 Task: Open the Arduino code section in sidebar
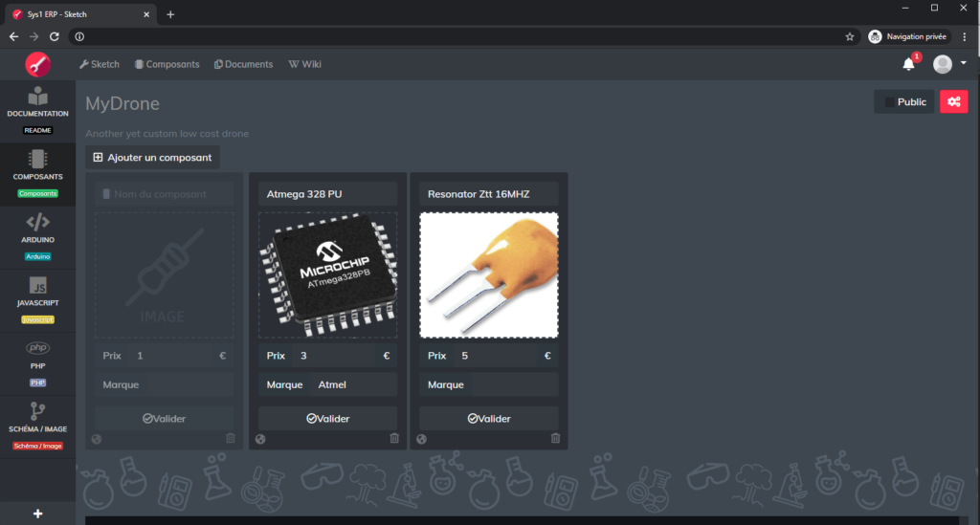click(x=37, y=237)
